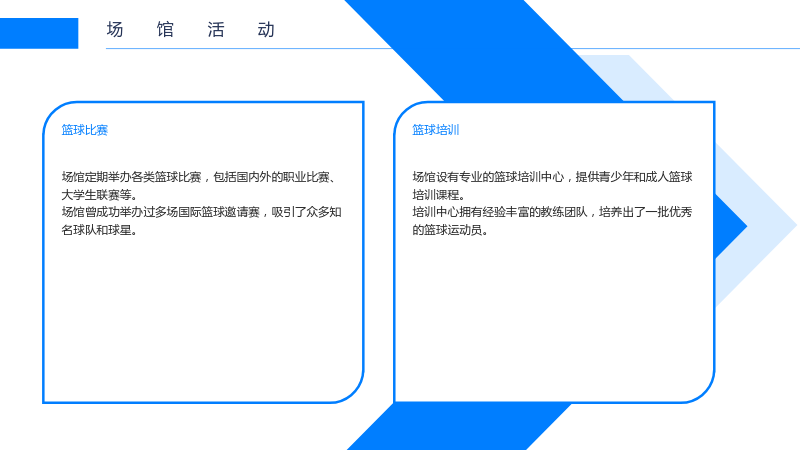
Task: Click the character 动 in the title
Action: [x=266, y=30]
